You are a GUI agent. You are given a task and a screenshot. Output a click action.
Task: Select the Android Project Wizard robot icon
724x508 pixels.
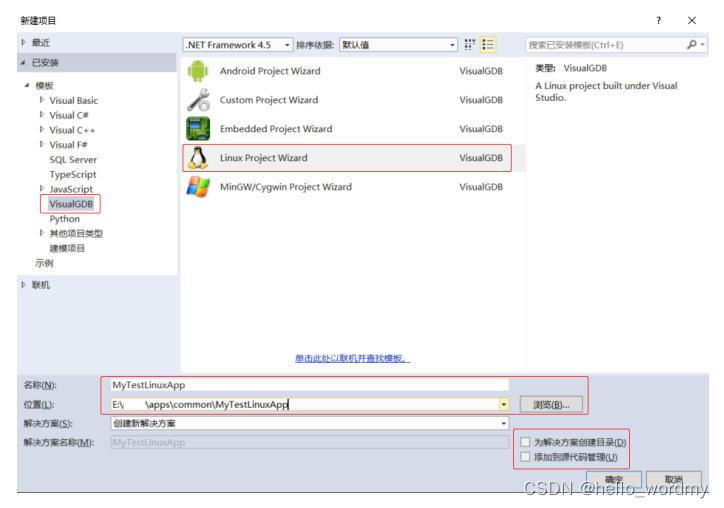pos(198,71)
